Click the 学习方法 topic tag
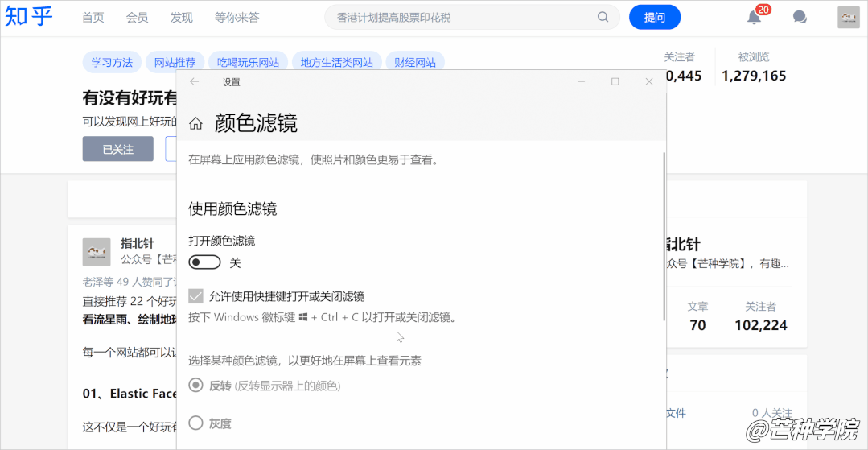This screenshot has height=450, width=868. tap(112, 62)
